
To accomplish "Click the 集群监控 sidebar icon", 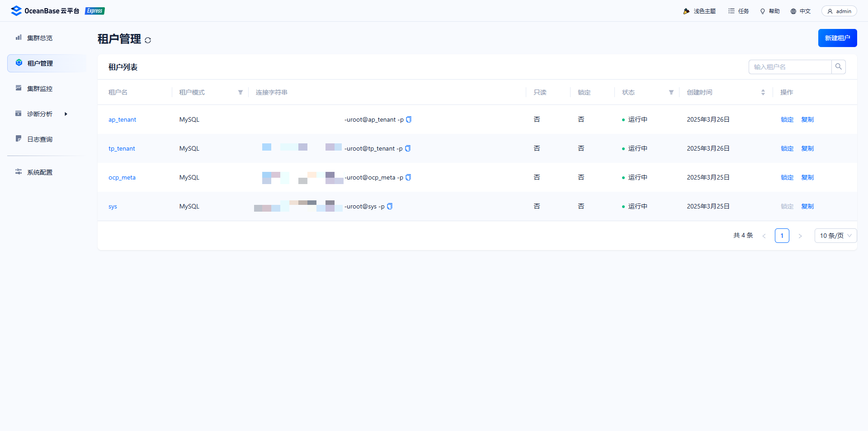I will [19, 88].
